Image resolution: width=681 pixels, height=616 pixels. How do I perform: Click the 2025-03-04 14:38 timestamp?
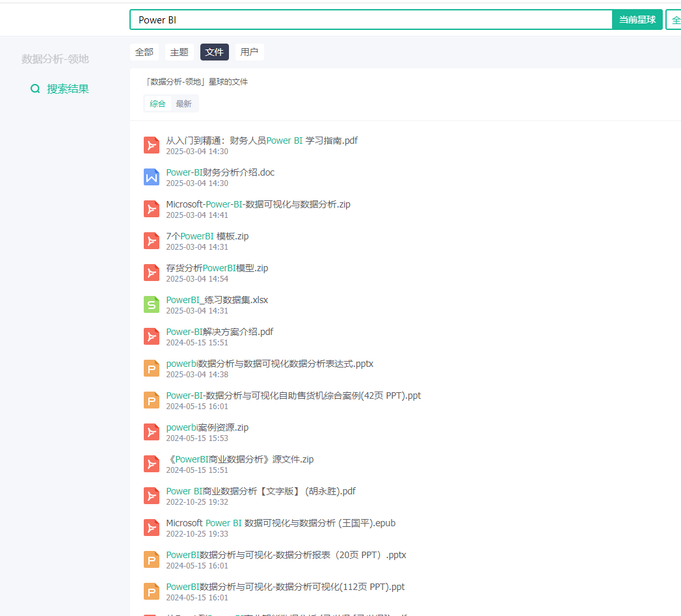tap(197, 375)
